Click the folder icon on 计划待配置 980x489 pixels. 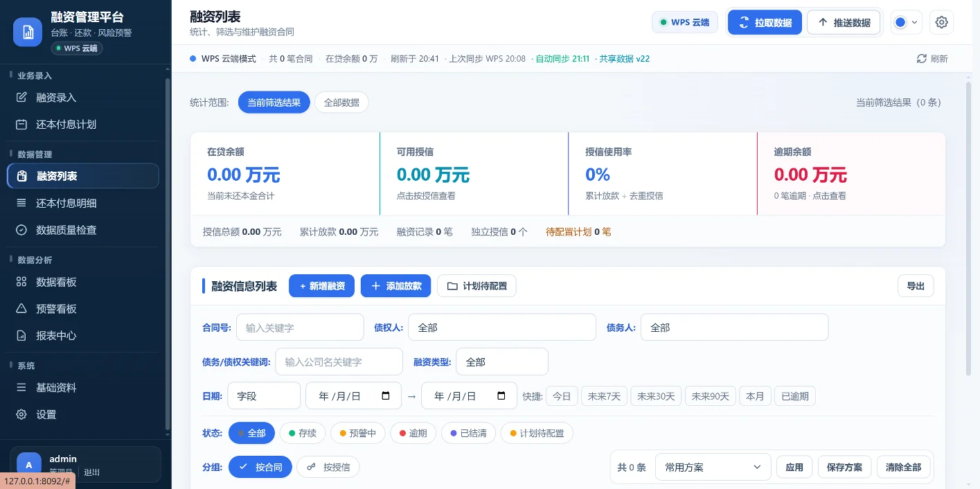452,286
